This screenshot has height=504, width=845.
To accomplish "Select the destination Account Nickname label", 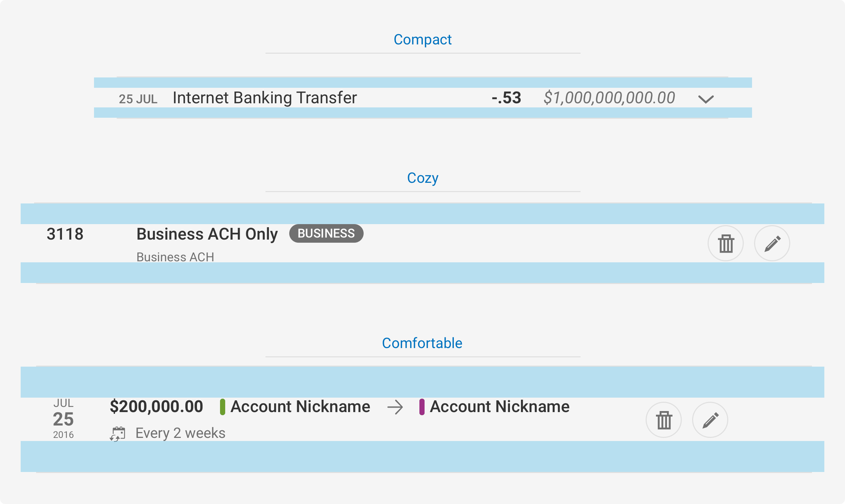I will (x=500, y=407).
